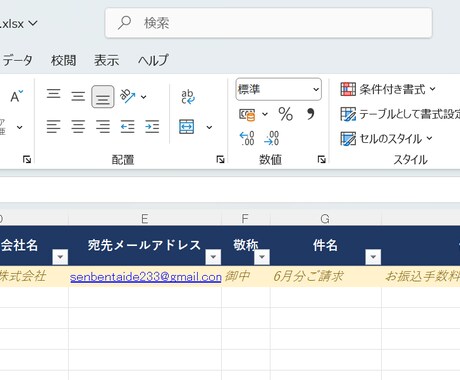Open the 敬称 column filter dropdown

point(262,257)
